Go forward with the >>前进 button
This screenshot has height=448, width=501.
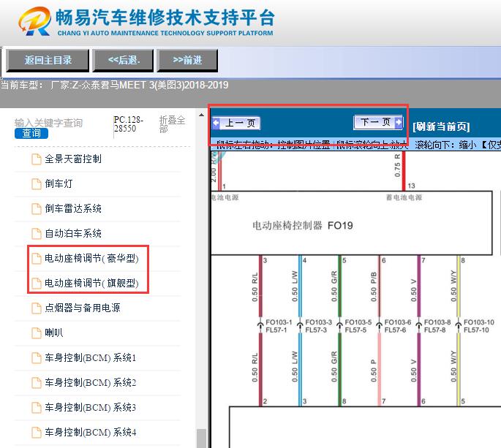[187, 60]
